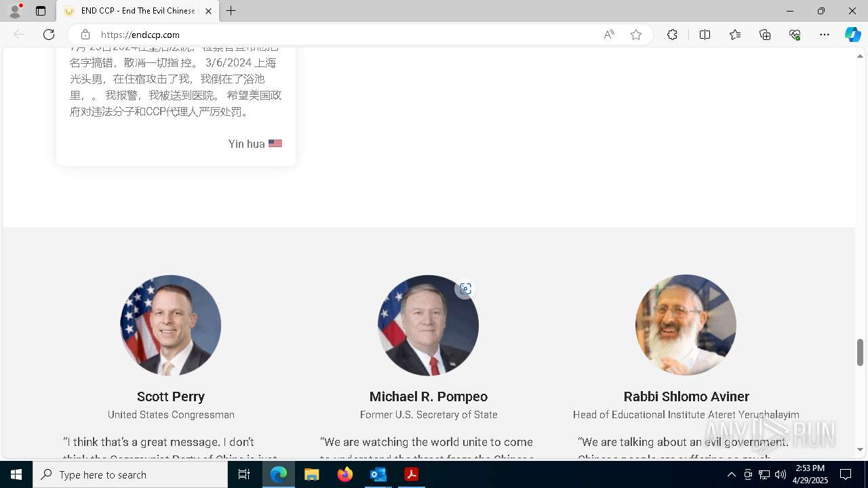Image resolution: width=868 pixels, height=488 pixels.
Task: Open Collections icon
Action: [x=765, y=35]
